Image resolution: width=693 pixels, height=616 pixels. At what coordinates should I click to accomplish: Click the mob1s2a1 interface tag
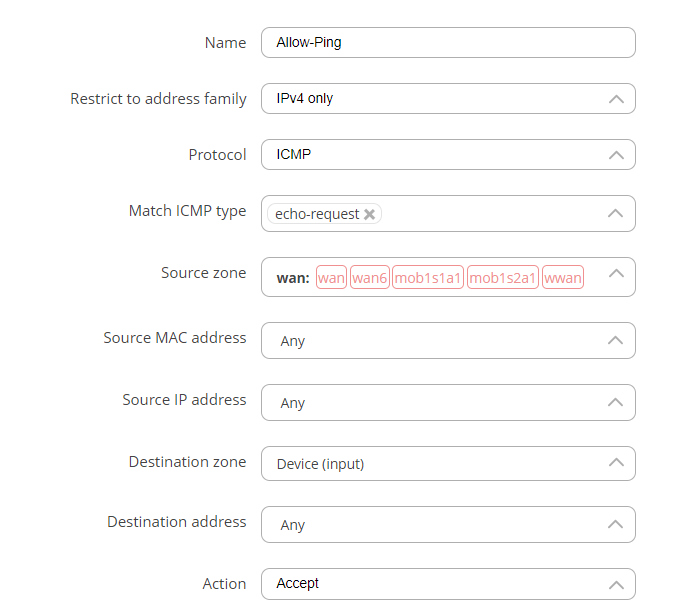point(503,278)
